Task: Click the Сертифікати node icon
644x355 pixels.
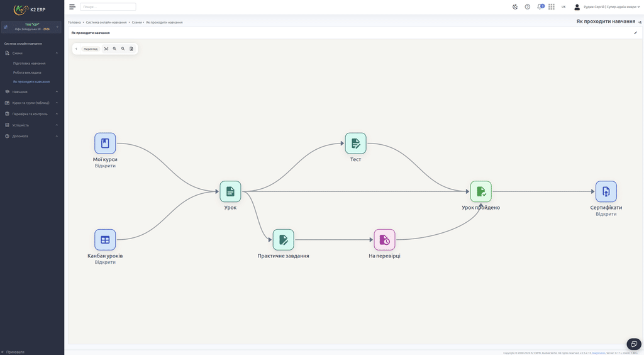Action: click(606, 191)
